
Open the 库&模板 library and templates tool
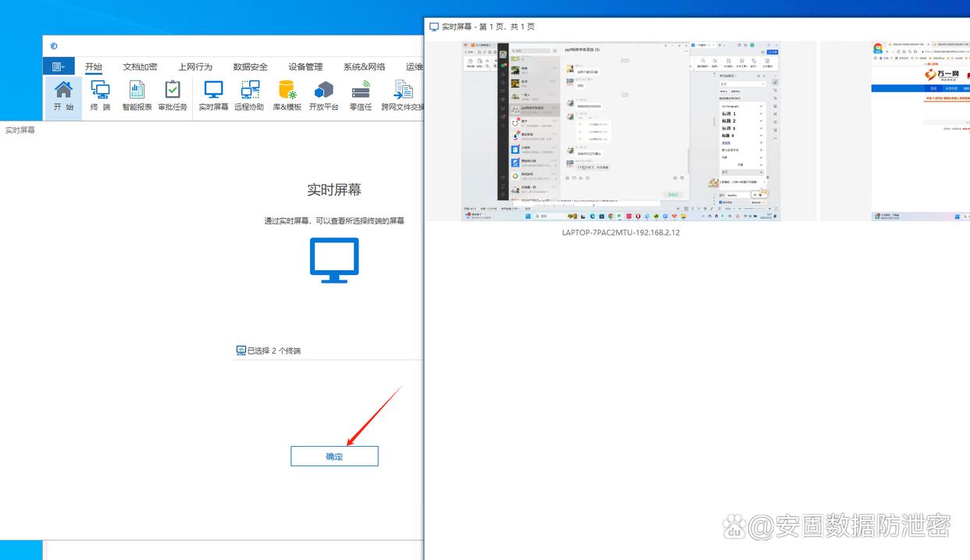(x=287, y=97)
